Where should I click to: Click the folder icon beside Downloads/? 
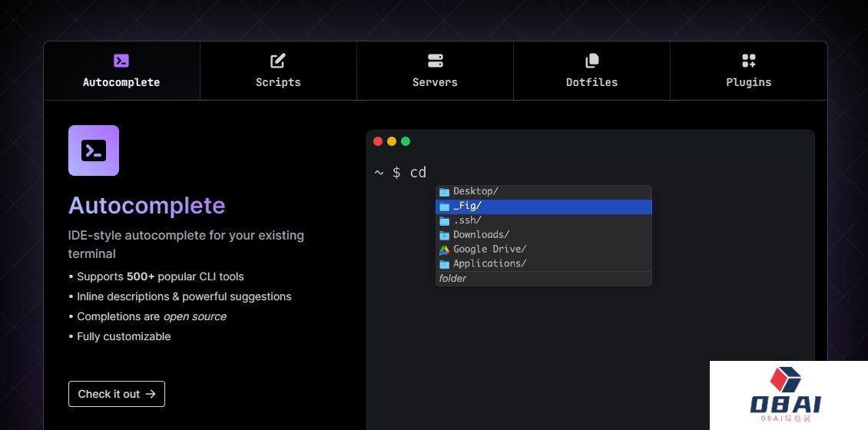(444, 235)
